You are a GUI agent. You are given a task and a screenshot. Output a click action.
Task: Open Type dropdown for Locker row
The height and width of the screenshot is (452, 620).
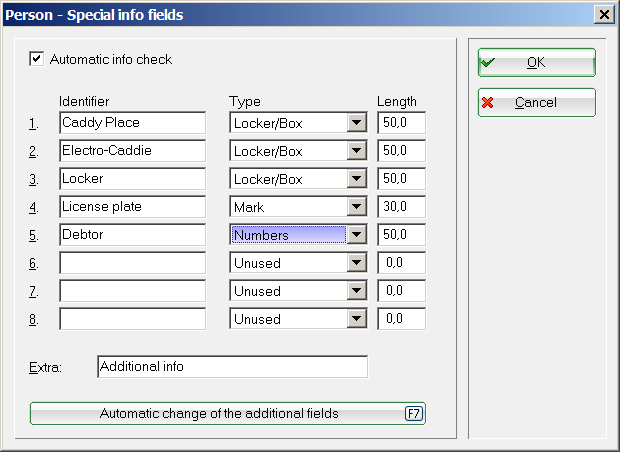[x=355, y=179]
